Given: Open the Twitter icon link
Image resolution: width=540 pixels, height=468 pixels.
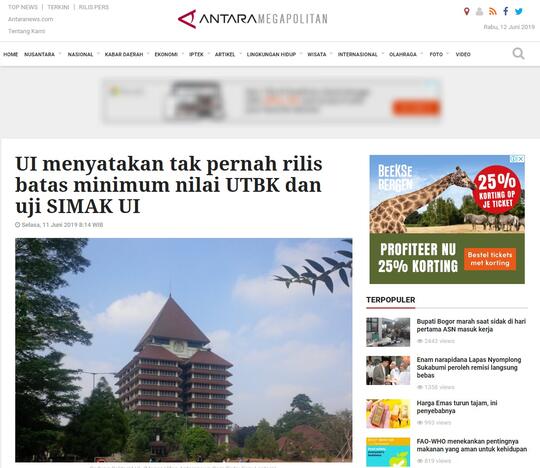Looking at the screenshot, I should tap(519, 12).
